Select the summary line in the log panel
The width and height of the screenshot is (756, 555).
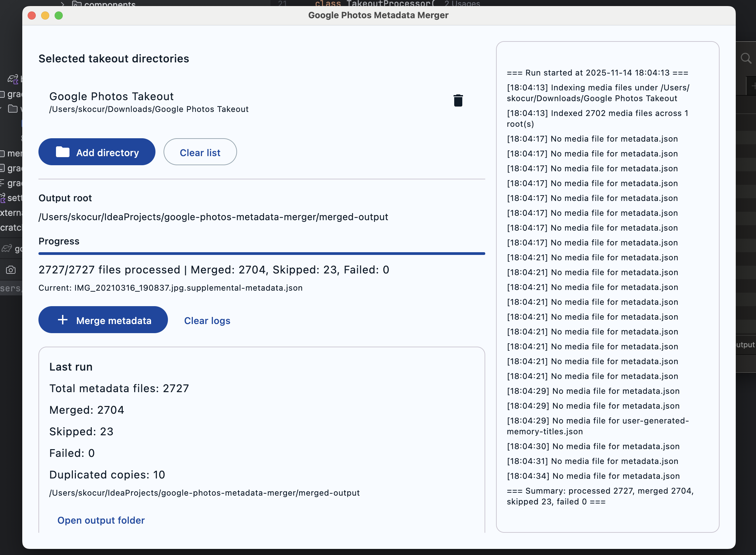(600, 496)
